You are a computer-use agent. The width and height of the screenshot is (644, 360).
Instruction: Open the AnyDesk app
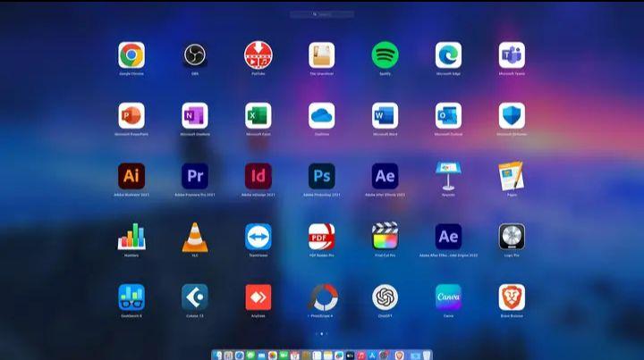[258, 297]
